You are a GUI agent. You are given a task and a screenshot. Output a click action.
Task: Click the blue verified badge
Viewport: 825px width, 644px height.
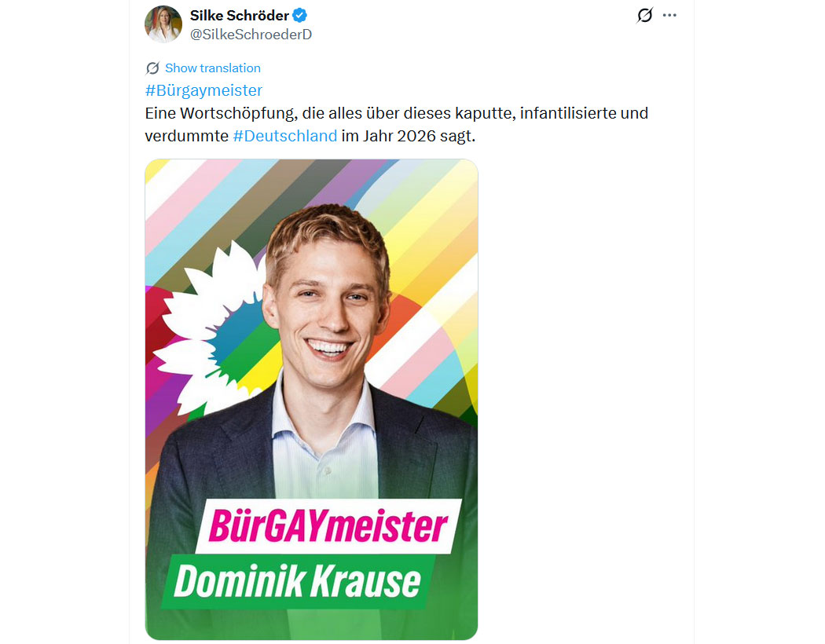(300, 16)
